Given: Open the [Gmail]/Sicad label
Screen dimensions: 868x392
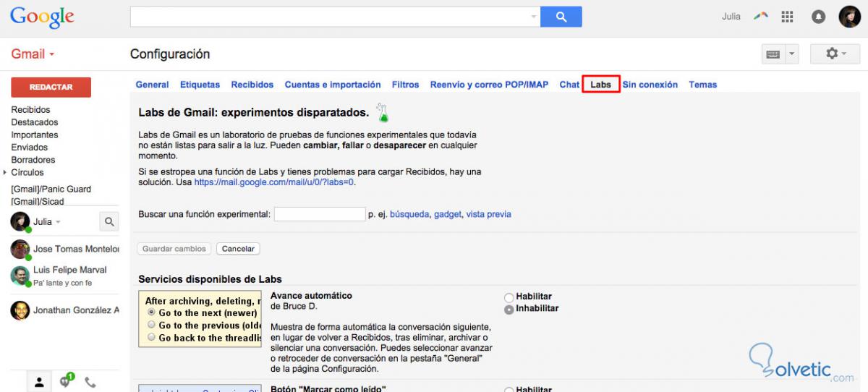Looking at the screenshot, I should 38,202.
